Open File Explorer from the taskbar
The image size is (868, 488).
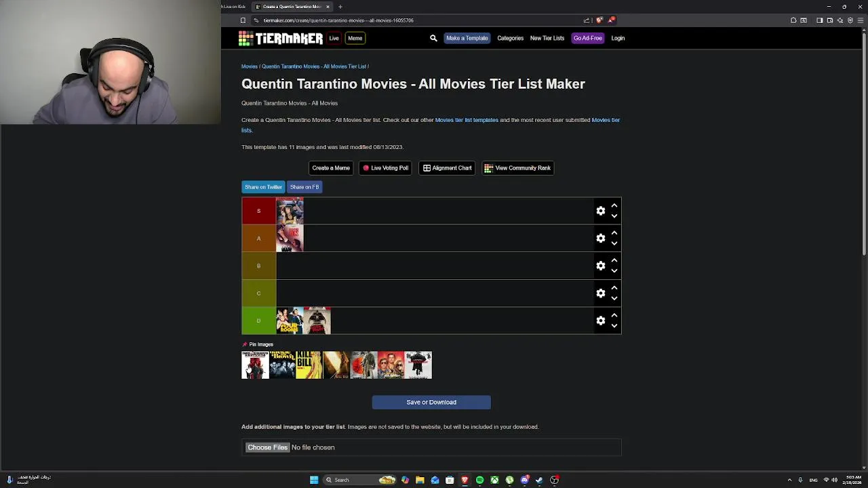[x=420, y=480]
